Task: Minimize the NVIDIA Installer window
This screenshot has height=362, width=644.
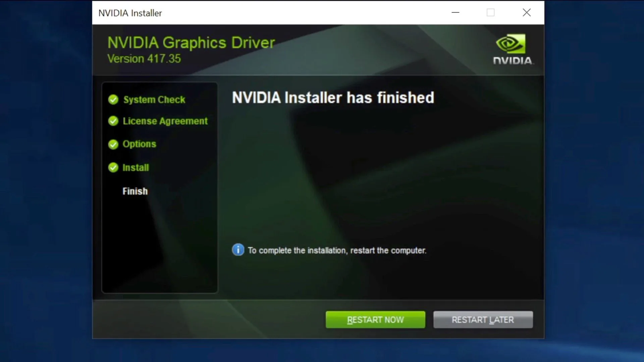Action: coord(455,13)
